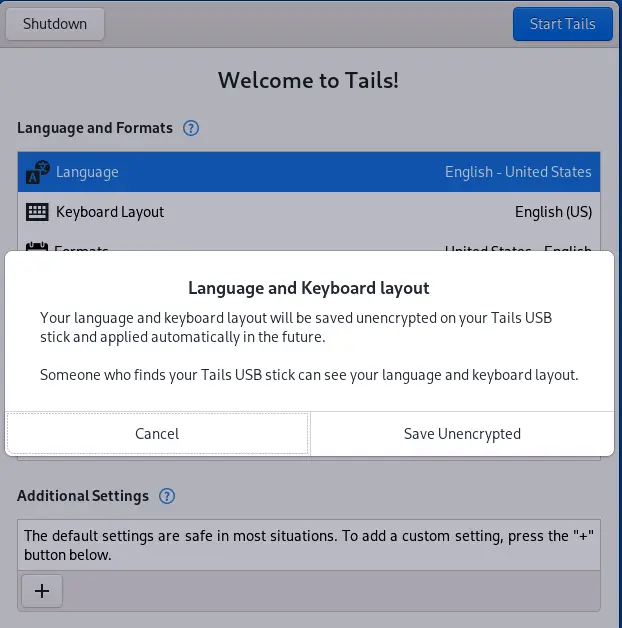Add a custom setting with plus button
The width and height of the screenshot is (622, 628).
point(42,591)
